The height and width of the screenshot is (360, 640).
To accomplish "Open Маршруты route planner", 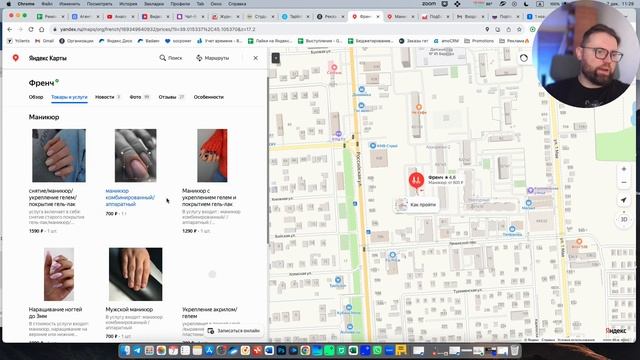I will [x=212, y=58].
